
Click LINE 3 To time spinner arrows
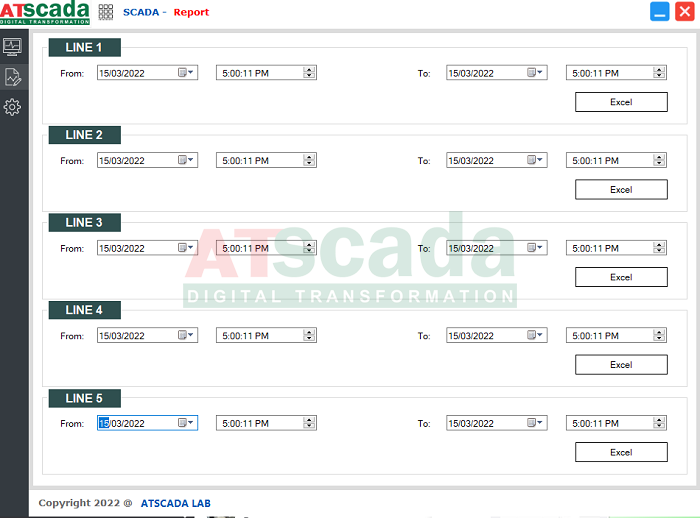coord(659,248)
